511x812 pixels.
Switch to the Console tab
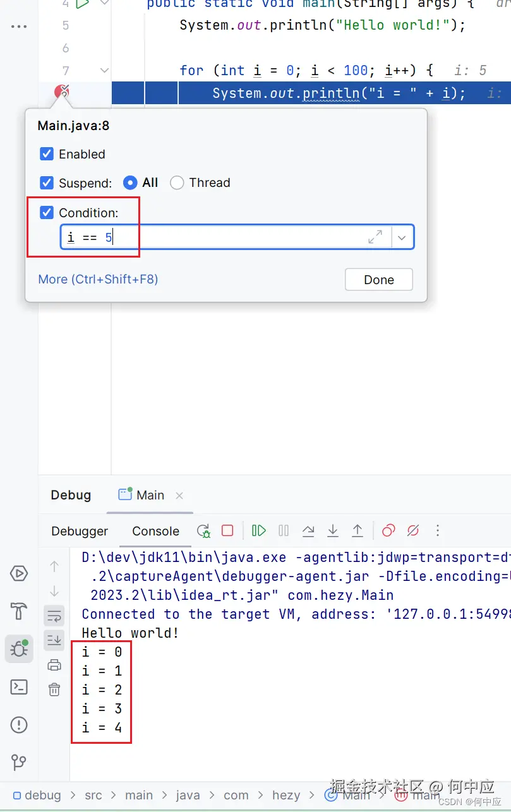156,531
